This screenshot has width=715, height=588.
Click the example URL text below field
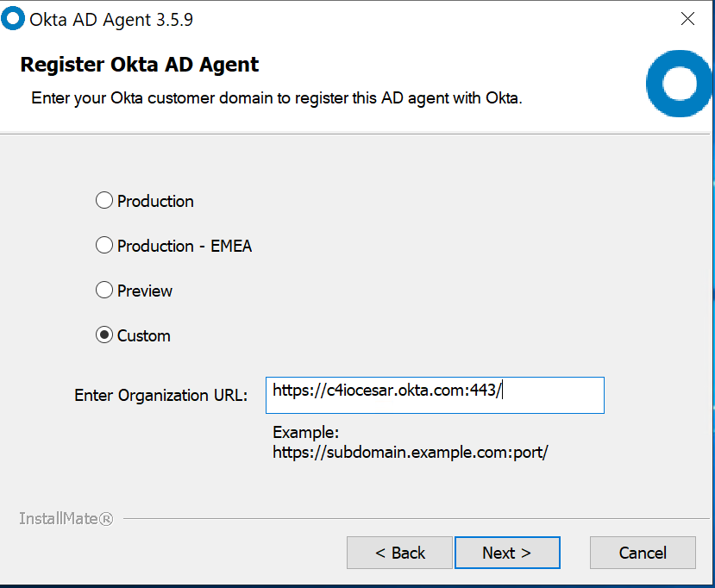click(410, 452)
